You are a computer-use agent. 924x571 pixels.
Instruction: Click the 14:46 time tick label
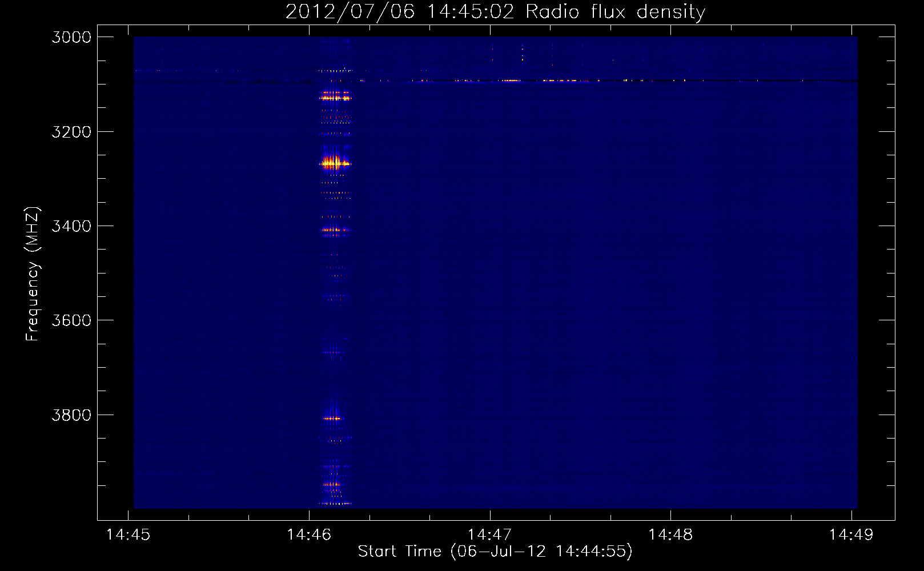[x=309, y=535]
